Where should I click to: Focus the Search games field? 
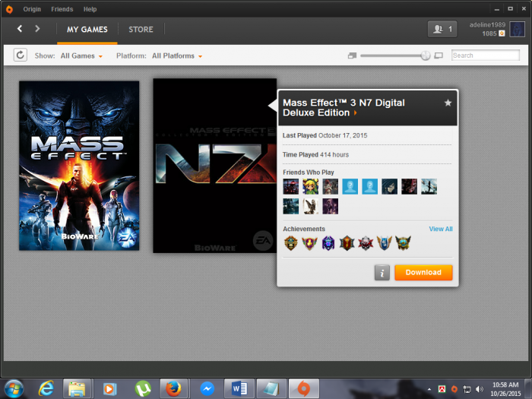[x=486, y=55]
